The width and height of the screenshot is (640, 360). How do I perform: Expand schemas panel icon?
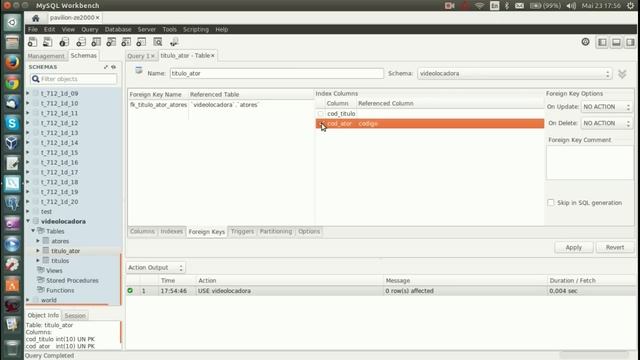[x=106, y=67]
